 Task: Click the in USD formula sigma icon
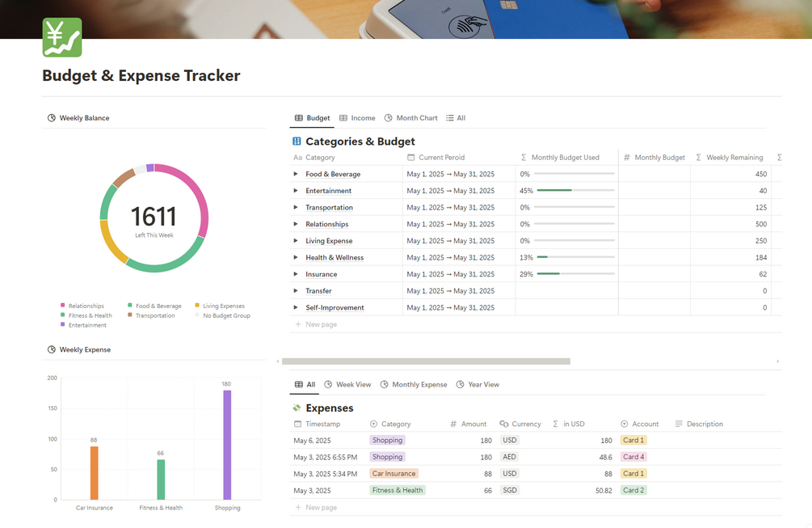555,424
